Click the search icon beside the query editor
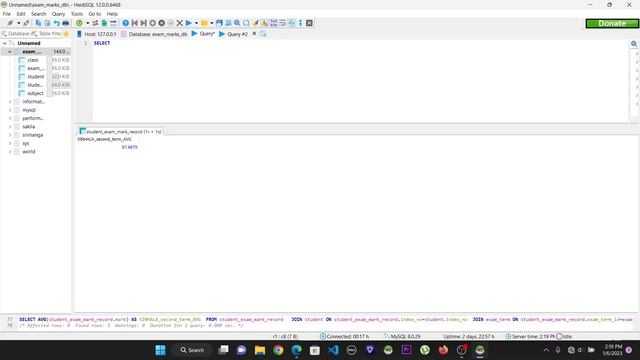The width and height of the screenshot is (640, 360). tap(634, 44)
